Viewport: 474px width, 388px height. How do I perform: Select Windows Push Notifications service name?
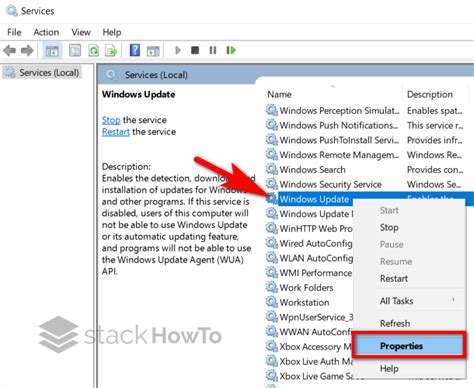pos(339,125)
